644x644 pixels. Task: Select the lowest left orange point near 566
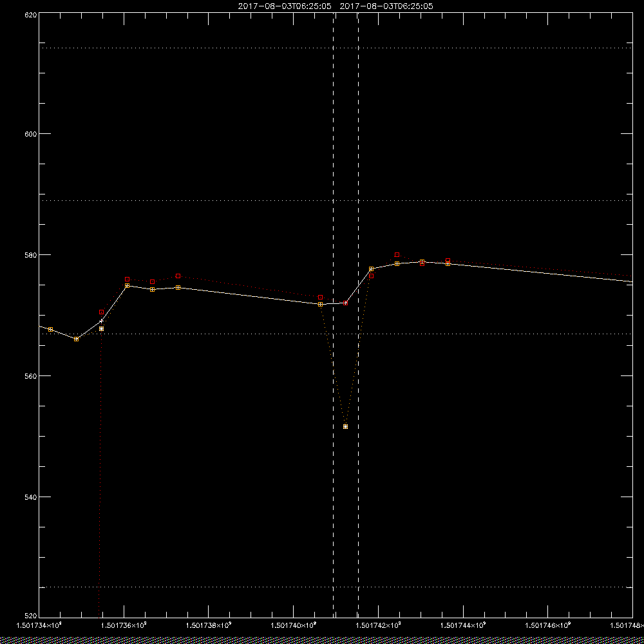point(77,339)
